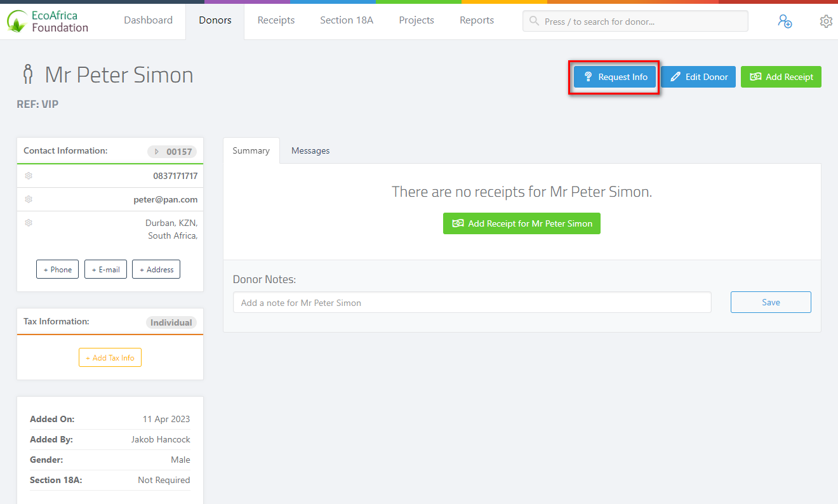Image resolution: width=838 pixels, height=504 pixels.
Task: Click the Request Info button
Action: click(x=614, y=76)
